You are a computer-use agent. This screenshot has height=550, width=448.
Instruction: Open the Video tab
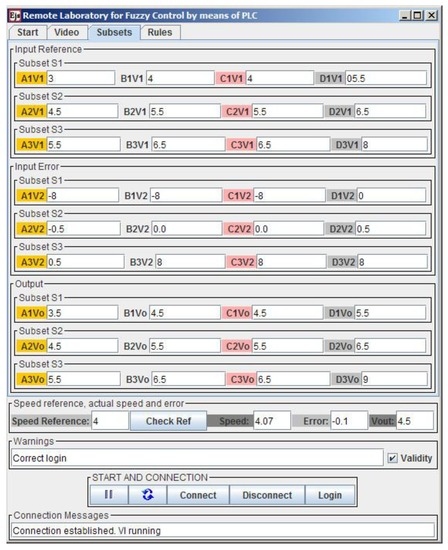[66, 32]
